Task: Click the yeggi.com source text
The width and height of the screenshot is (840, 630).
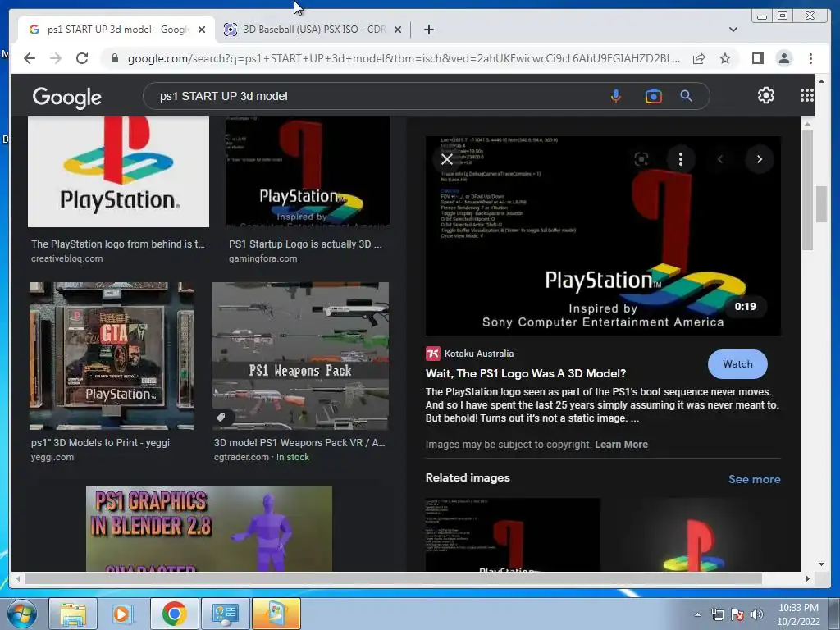Action: [x=52, y=457]
